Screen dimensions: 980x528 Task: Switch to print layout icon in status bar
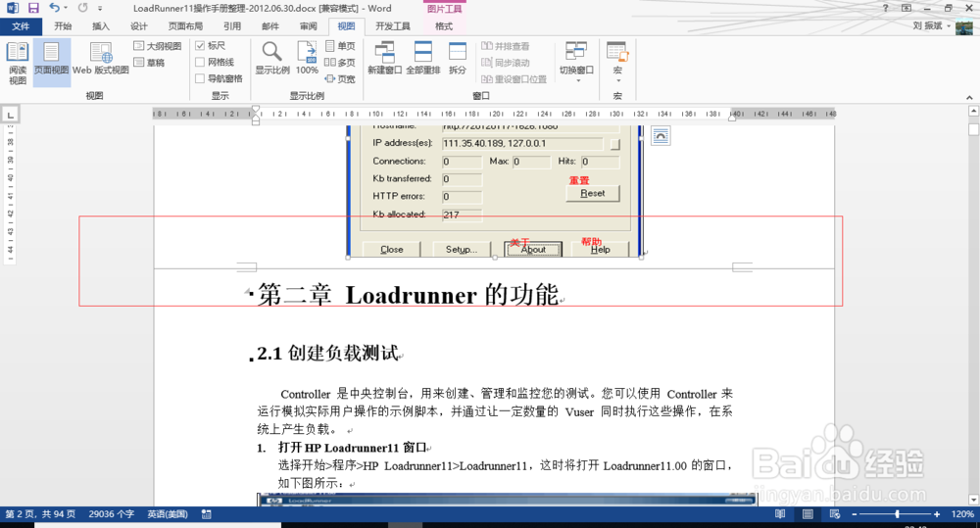808,514
